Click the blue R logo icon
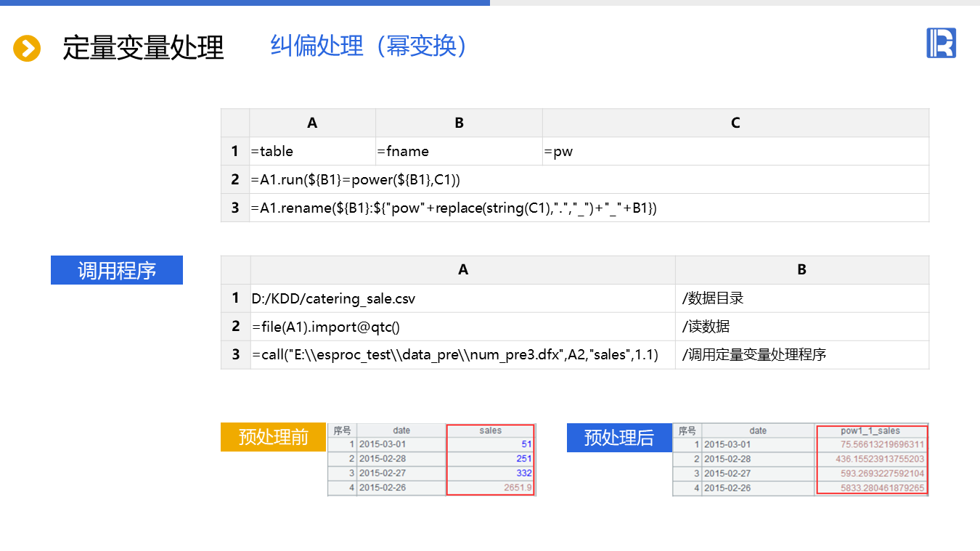 [x=941, y=44]
